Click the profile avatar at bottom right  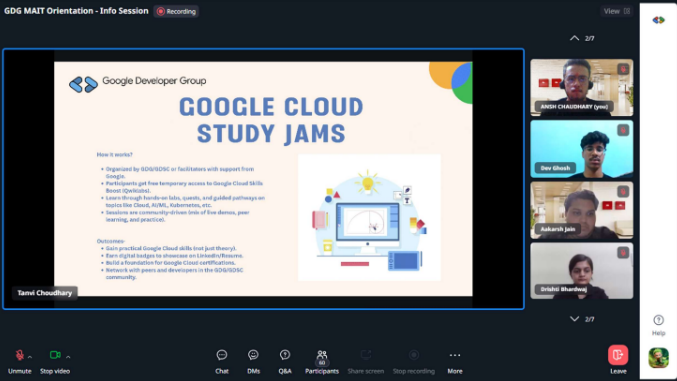coord(658,358)
